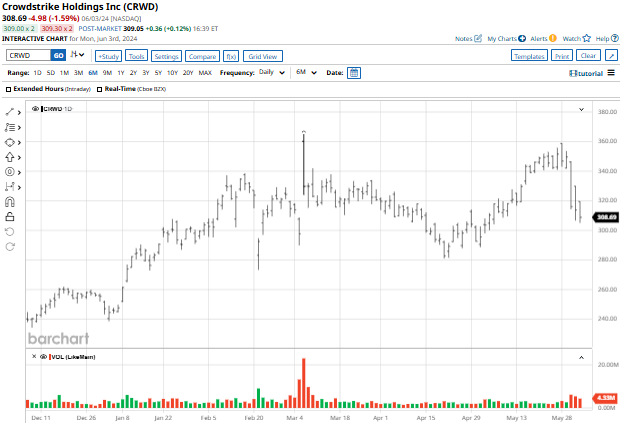Select the 1Y range
This screenshot has width=624, height=425.
click(121, 73)
